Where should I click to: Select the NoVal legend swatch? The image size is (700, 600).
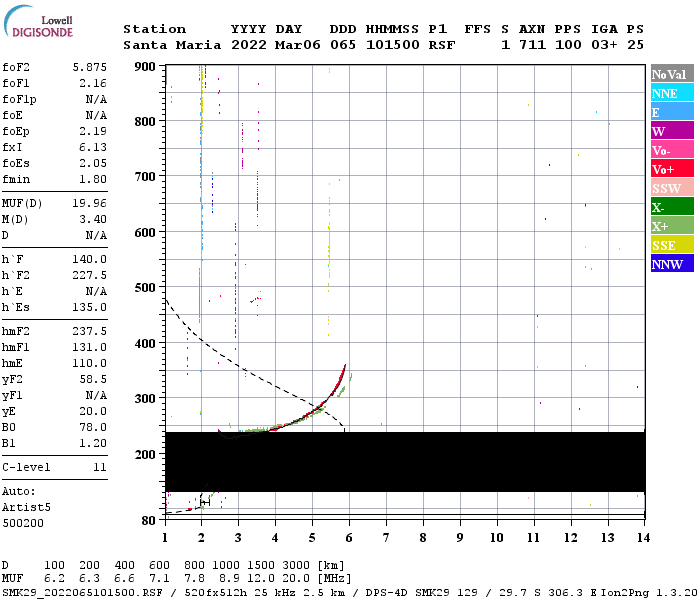click(x=672, y=74)
